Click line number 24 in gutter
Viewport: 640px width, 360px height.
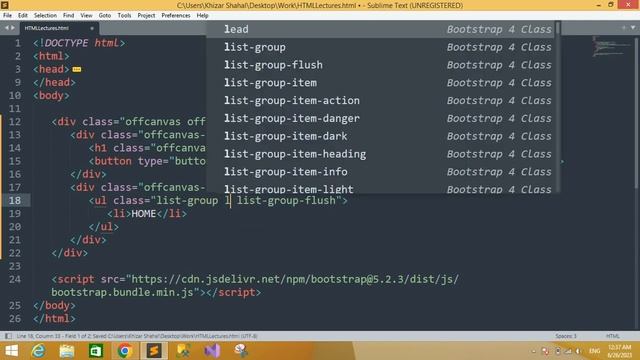tap(15, 279)
